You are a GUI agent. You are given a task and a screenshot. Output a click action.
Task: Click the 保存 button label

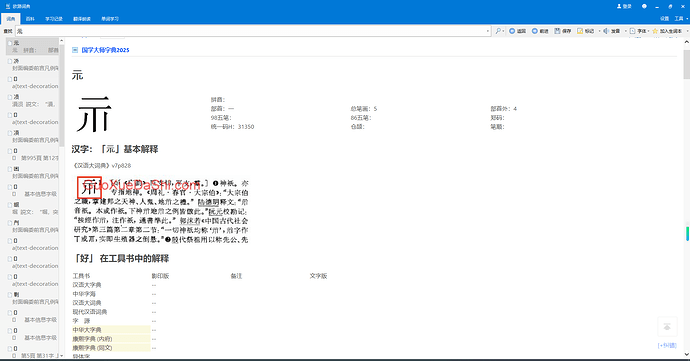(x=566, y=31)
